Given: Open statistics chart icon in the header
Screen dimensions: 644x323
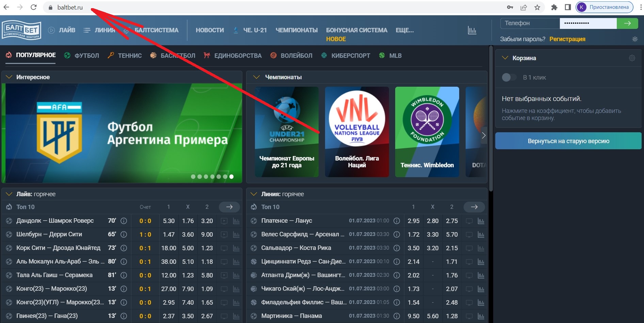Looking at the screenshot, I should coord(472,30).
